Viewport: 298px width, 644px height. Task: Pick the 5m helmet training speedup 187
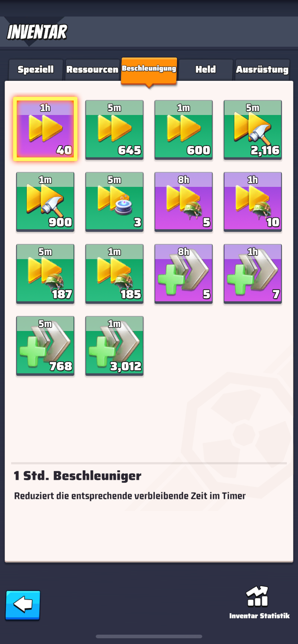coord(45,273)
